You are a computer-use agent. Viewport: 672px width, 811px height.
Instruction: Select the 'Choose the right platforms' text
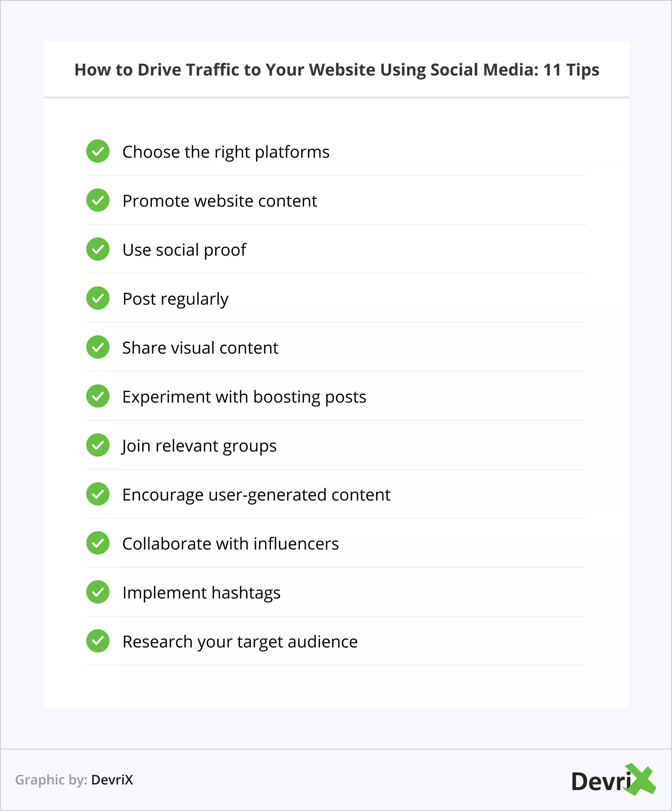pos(226,152)
